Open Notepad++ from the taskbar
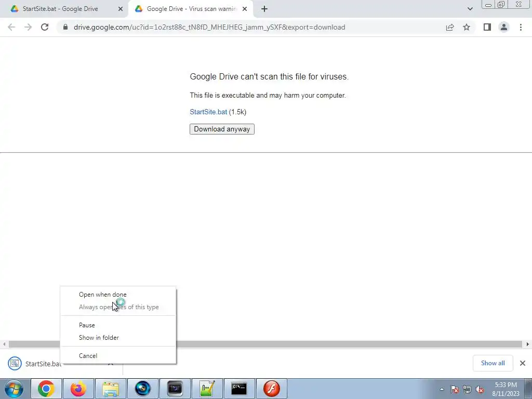532x399 pixels. click(207, 389)
